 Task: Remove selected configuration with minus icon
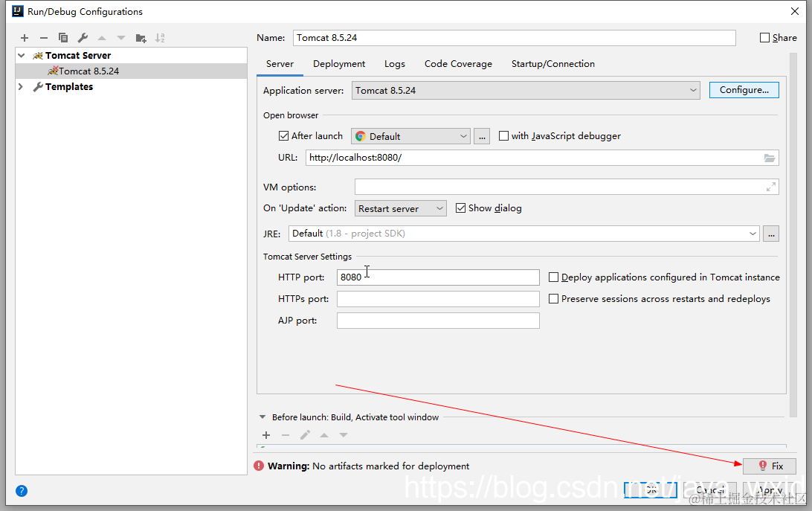tap(43, 38)
